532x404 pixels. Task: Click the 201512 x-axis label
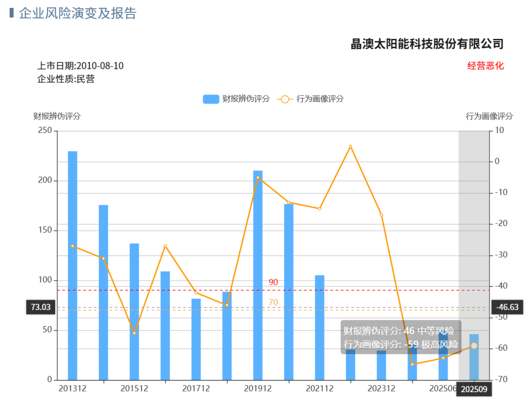pos(134,388)
